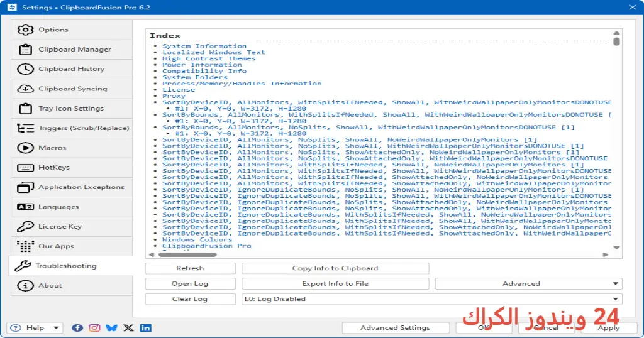Open the Instagram page icon

[94, 328]
